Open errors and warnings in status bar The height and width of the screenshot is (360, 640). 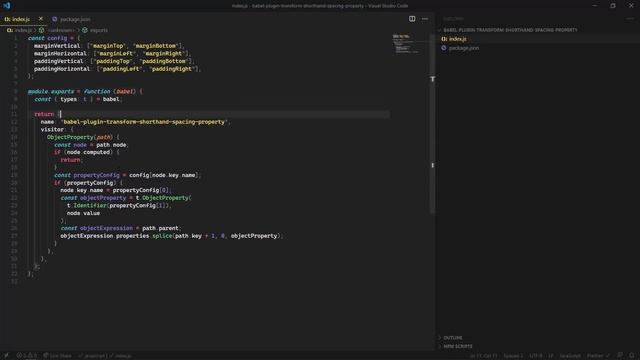(26, 356)
